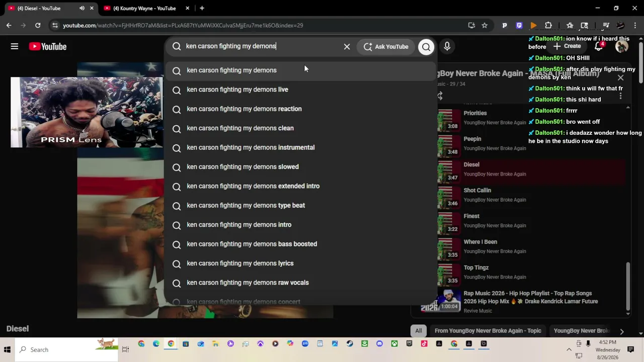Mute the Diesel tab audio
This screenshot has width=644, height=362.
click(82, 8)
